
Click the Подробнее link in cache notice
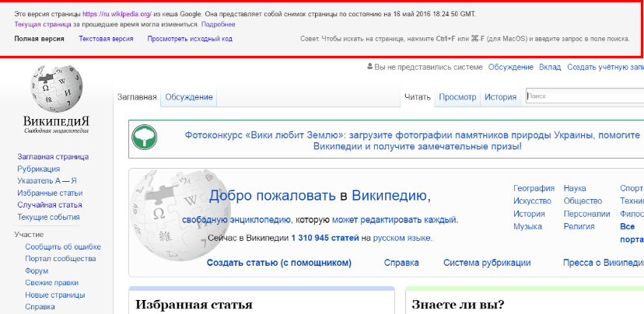tap(218, 24)
